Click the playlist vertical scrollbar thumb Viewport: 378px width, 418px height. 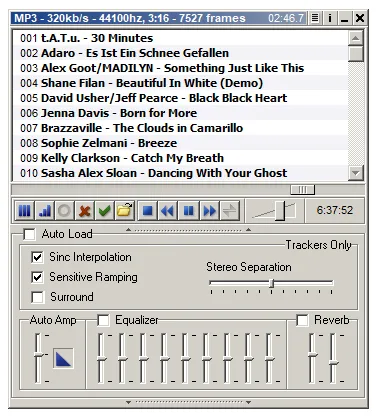click(x=356, y=54)
